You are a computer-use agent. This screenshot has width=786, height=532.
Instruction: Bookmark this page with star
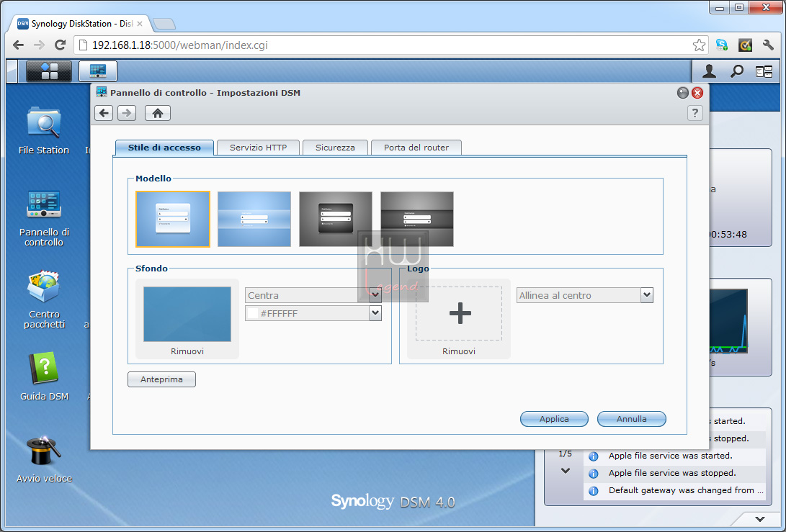tap(699, 45)
